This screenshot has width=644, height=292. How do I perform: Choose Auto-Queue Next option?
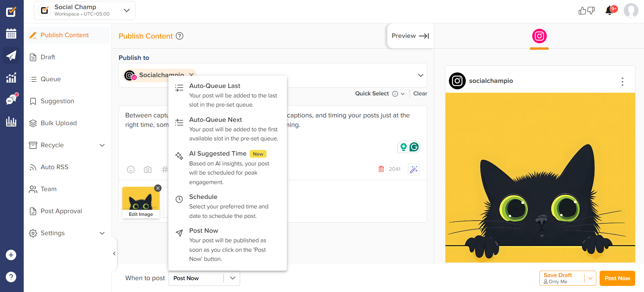click(x=227, y=129)
